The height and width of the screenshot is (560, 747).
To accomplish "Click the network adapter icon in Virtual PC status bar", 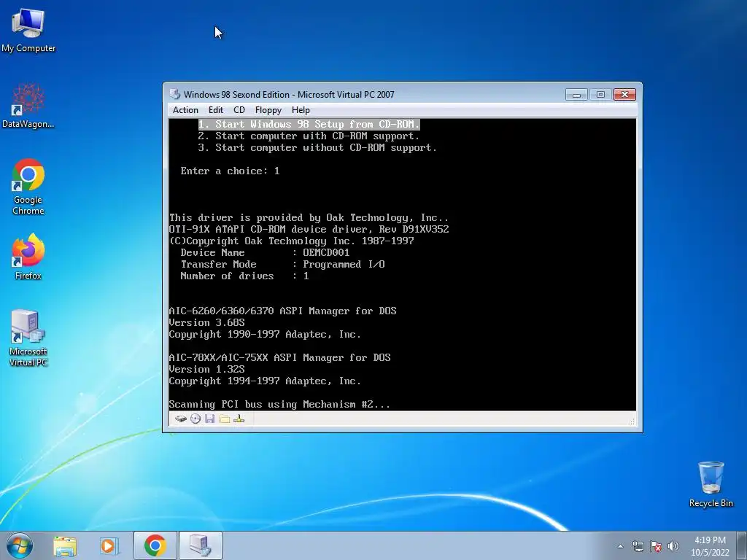I will (239, 419).
